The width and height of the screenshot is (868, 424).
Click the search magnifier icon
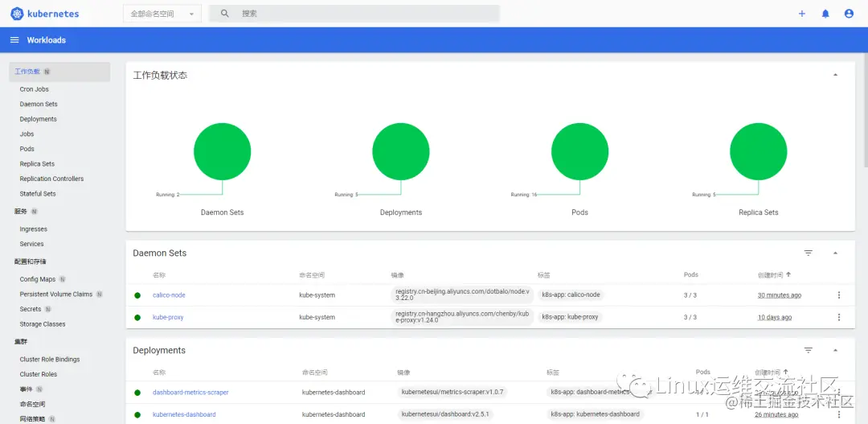(x=225, y=14)
